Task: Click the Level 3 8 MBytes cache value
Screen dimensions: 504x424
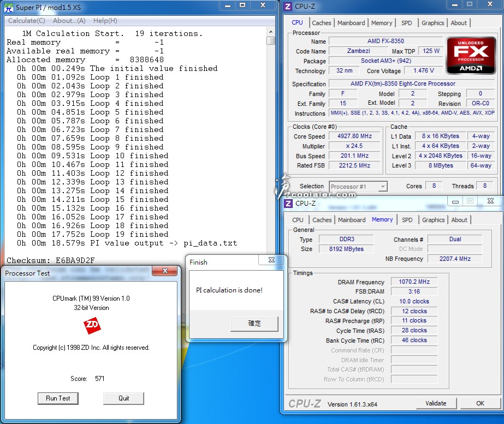Action: tap(440, 165)
